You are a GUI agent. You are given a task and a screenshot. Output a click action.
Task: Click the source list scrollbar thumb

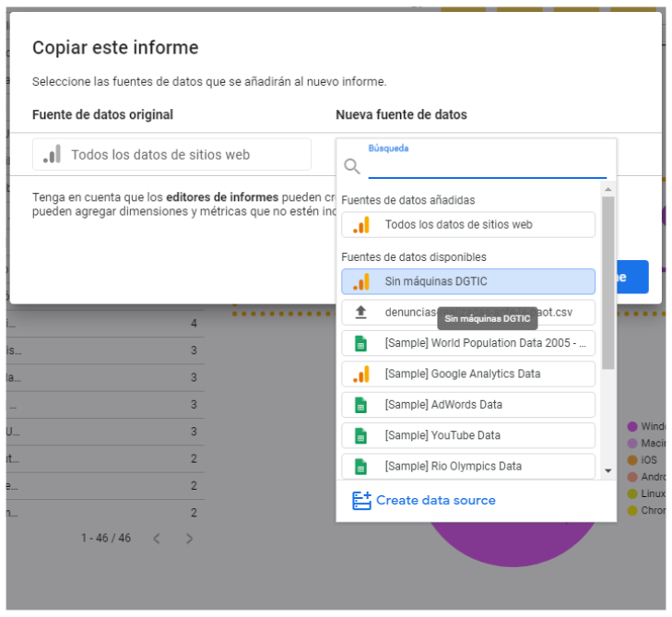607,282
